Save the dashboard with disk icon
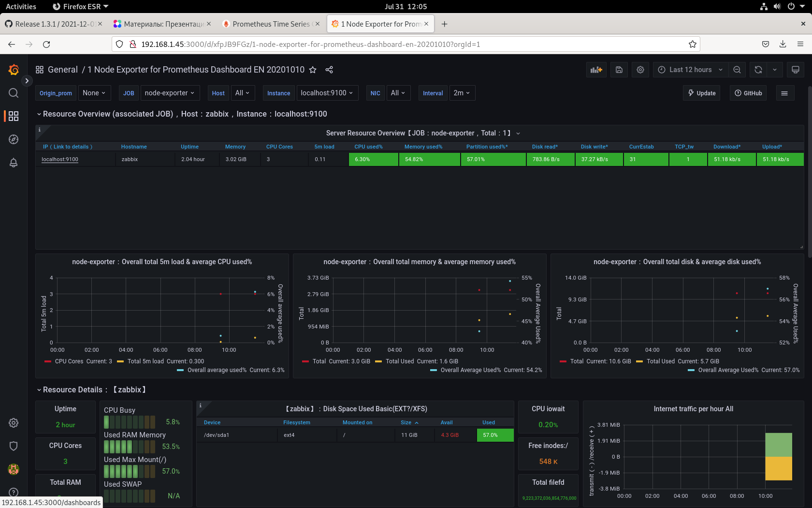Viewport: 812px width, 508px height. tap(619, 70)
